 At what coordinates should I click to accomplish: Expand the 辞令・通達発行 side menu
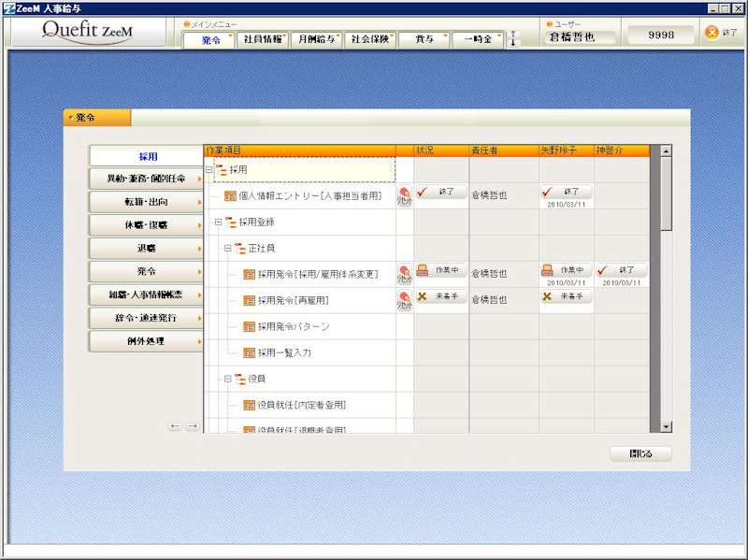pos(146,318)
